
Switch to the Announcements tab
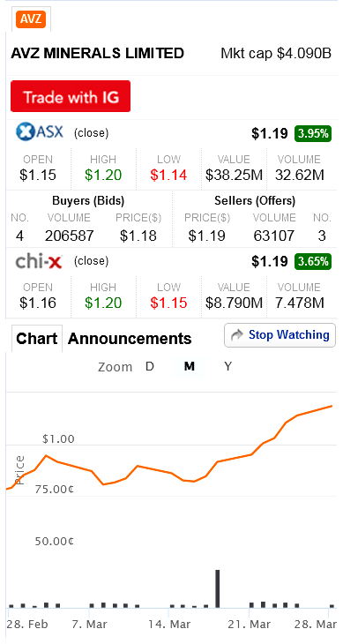(130, 339)
